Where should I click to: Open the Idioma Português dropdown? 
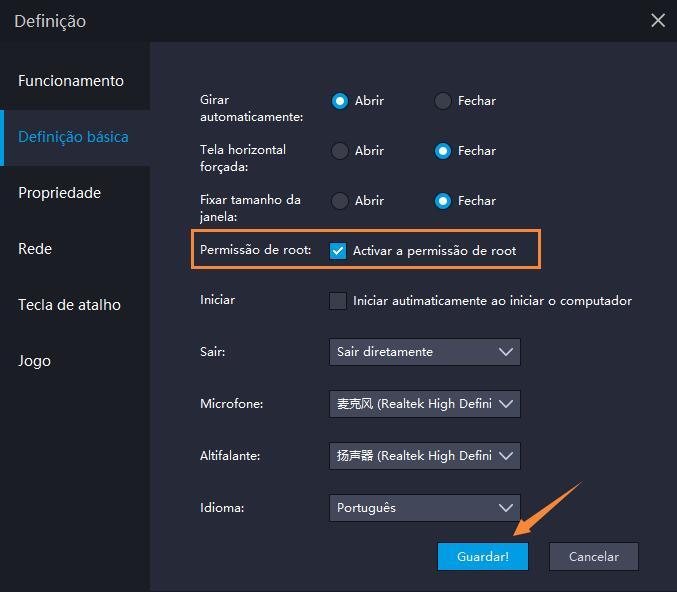(425, 508)
